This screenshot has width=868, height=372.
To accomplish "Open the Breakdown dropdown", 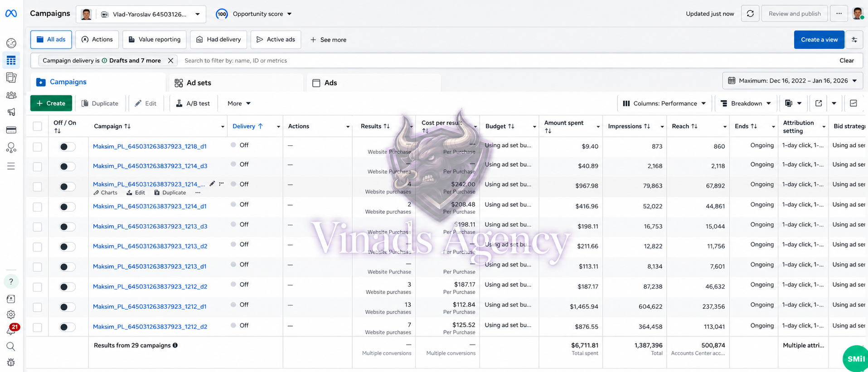I will (x=746, y=103).
